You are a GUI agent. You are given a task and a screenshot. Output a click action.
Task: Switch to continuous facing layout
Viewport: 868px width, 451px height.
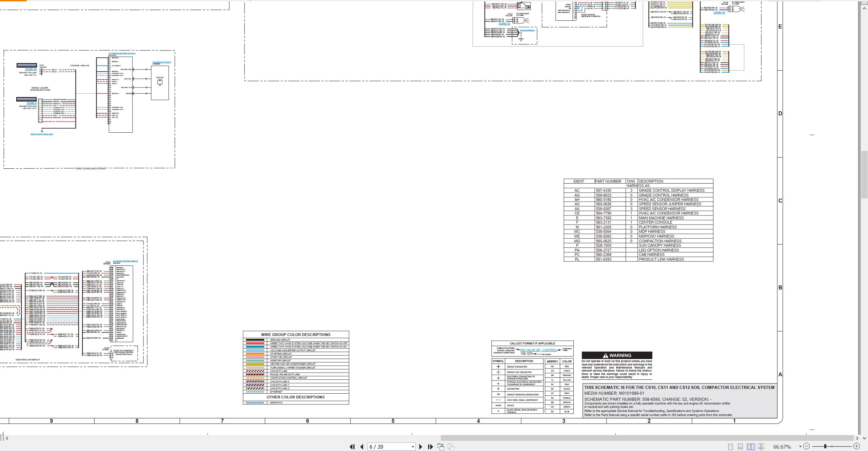(761, 447)
